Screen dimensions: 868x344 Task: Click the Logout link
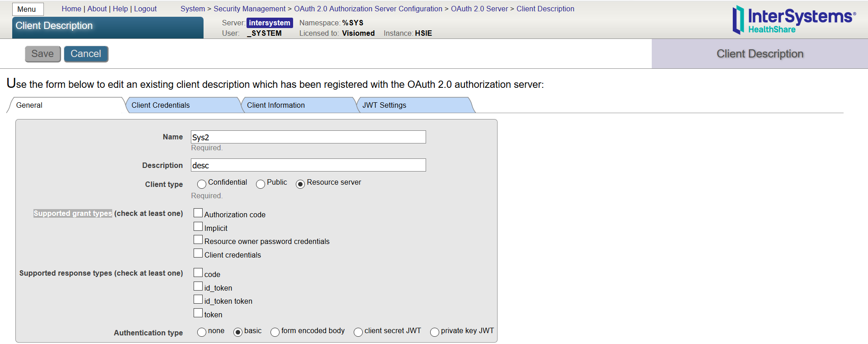pos(145,9)
